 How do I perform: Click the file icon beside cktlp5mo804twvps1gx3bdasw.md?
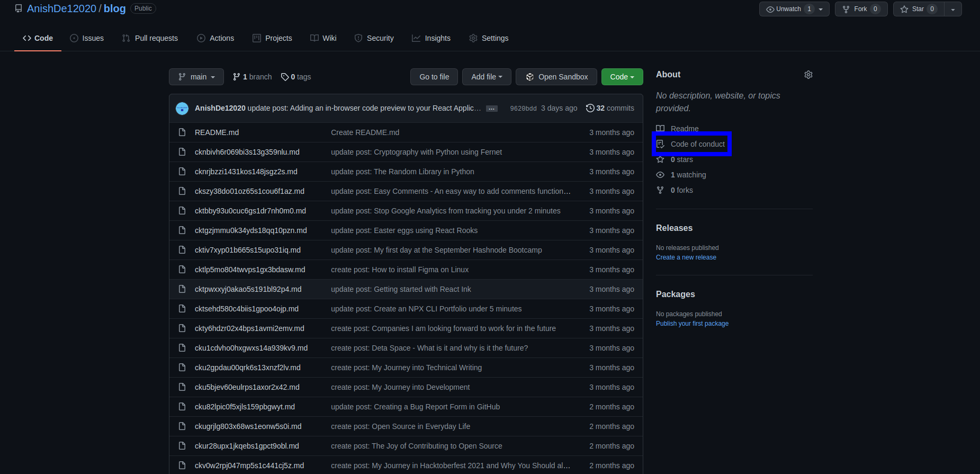182,270
